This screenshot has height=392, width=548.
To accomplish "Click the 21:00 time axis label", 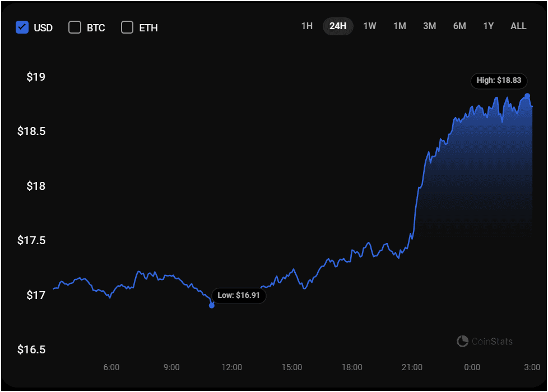I will click(x=412, y=367).
